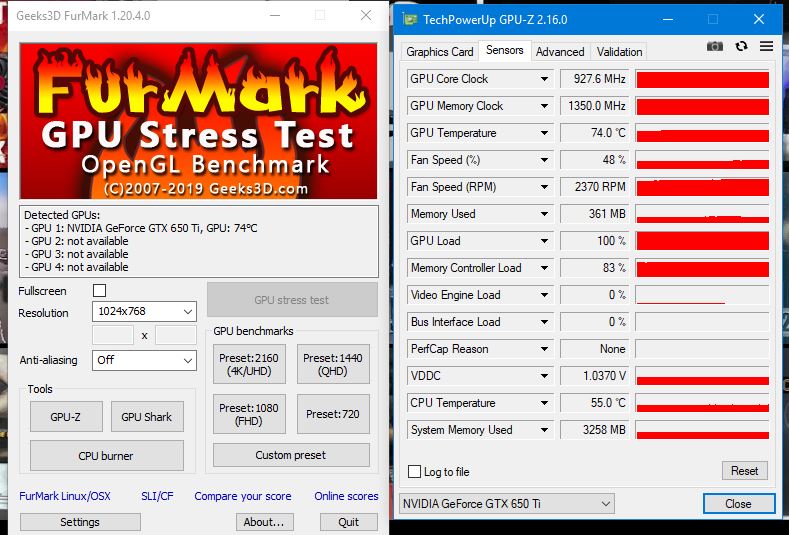789x535 pixels.
Task: Click the custom width input field
Action: click(x=113, y=336)
